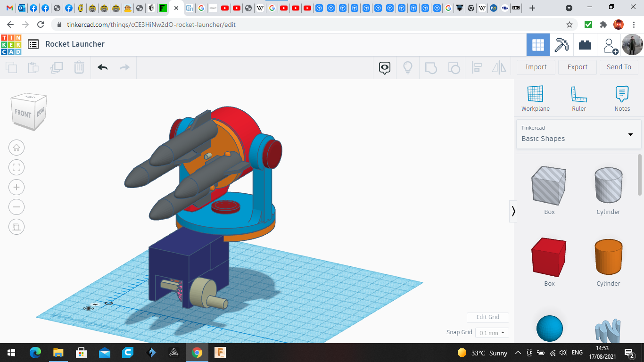Click the Duplicate and repeat icon
644x362 pixels.
(x=57, y=67)
